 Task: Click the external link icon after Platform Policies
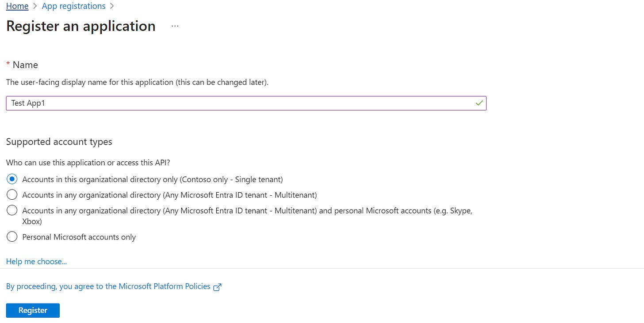coord(217,287)
